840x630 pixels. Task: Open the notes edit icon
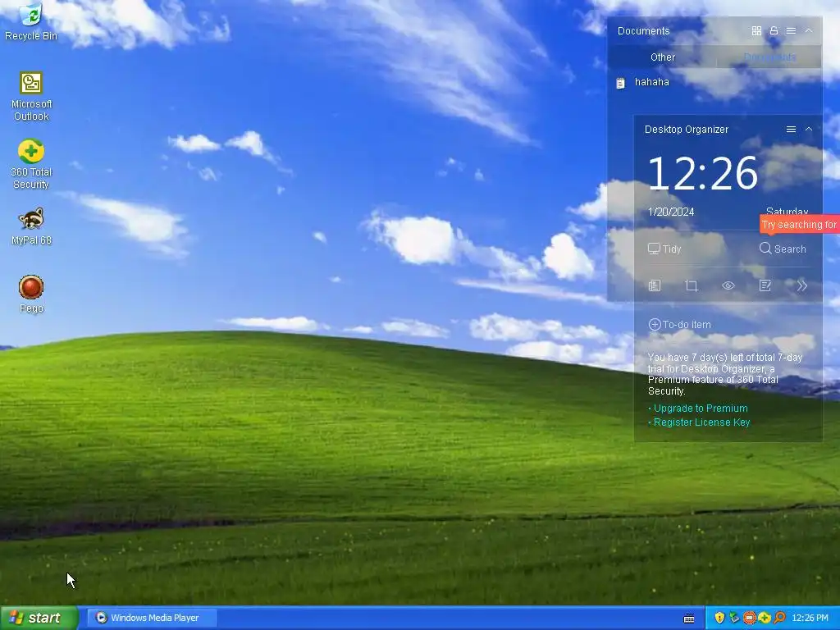(x=765, y=285)
